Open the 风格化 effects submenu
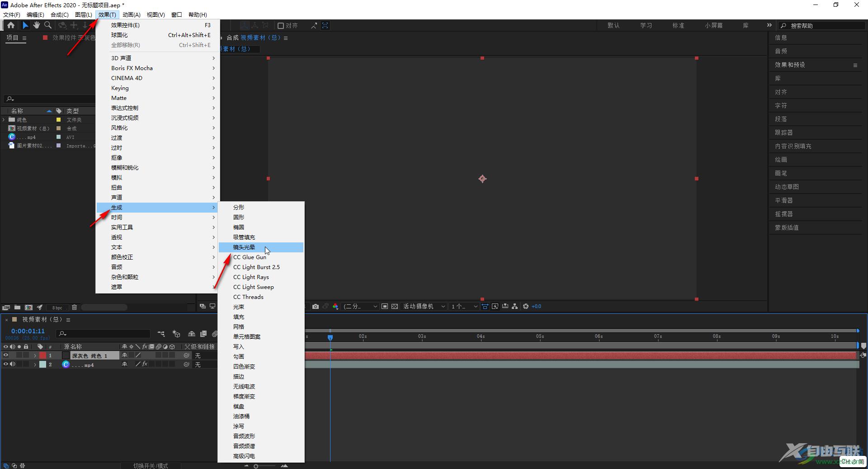Viewport: 868px width, 469px height. (158, 128)
